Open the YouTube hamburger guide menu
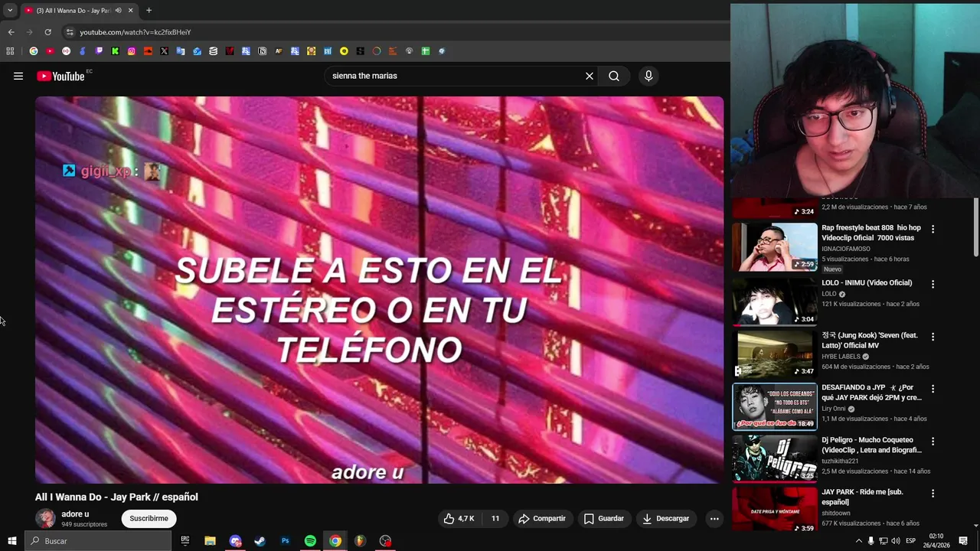 (18, 76)
